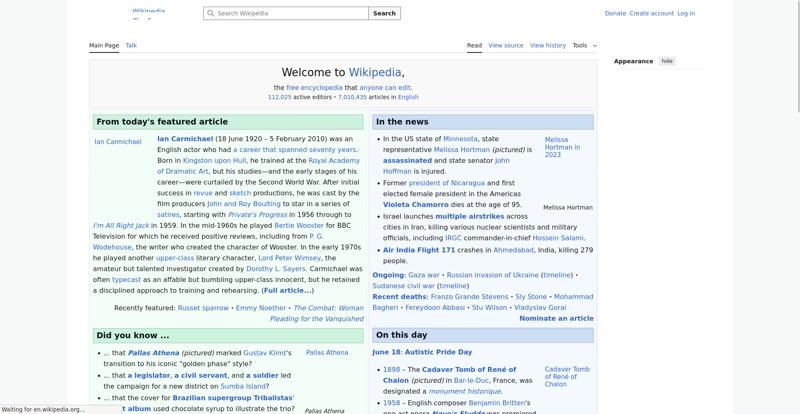Screen dimensions: 800x414
Task: Click the Search Wikipedia input field
Action: [286, 13]
